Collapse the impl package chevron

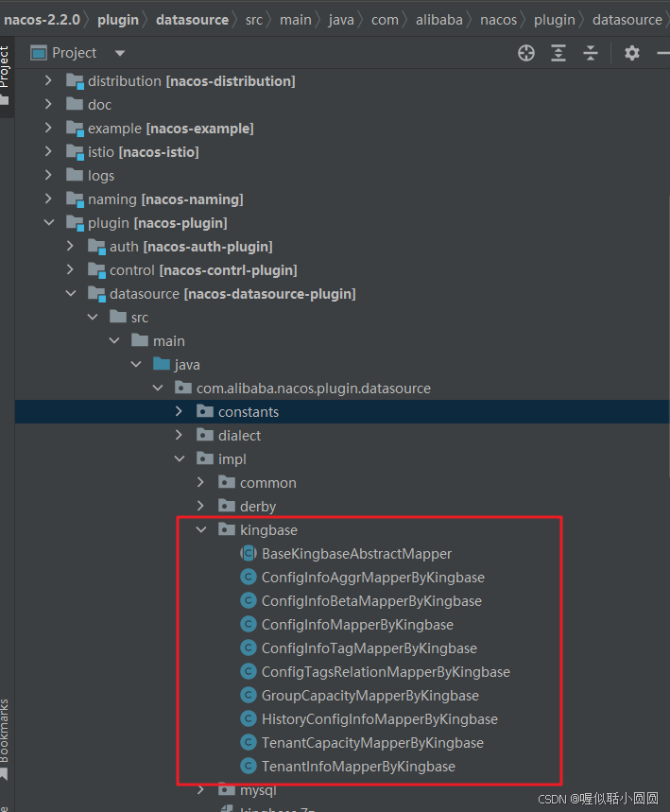tap(180, 458)
